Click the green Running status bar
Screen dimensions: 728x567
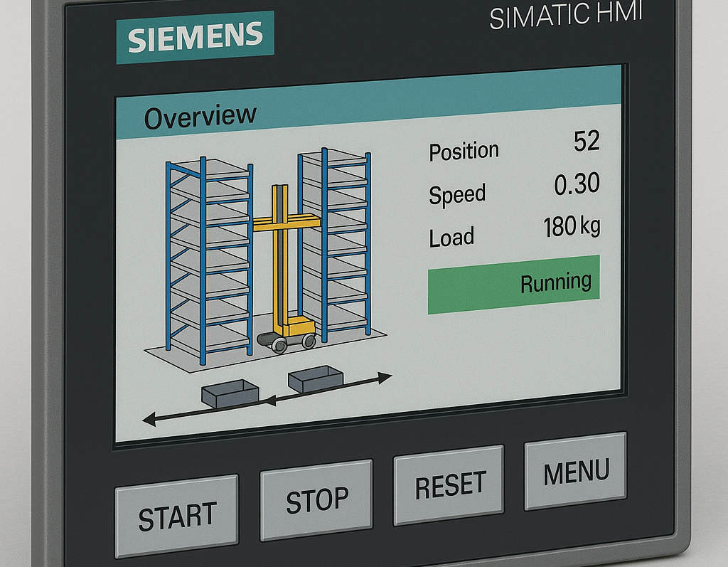513,284
